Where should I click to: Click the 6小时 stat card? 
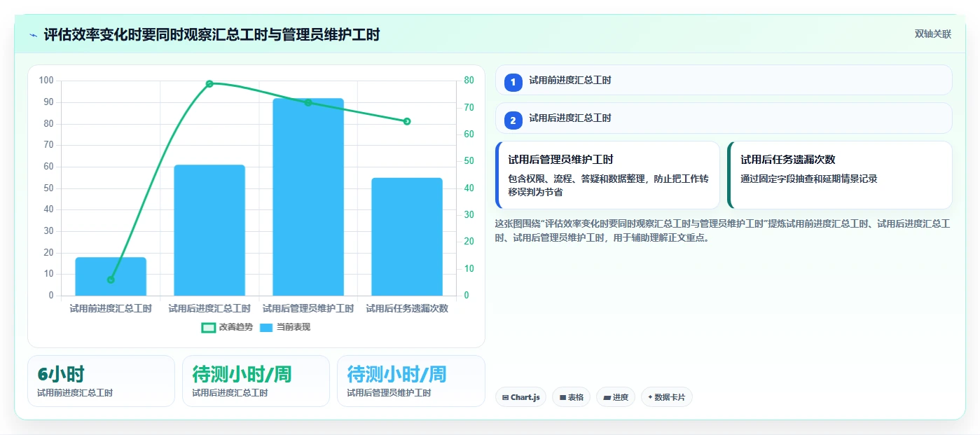[x=101, y=381]
